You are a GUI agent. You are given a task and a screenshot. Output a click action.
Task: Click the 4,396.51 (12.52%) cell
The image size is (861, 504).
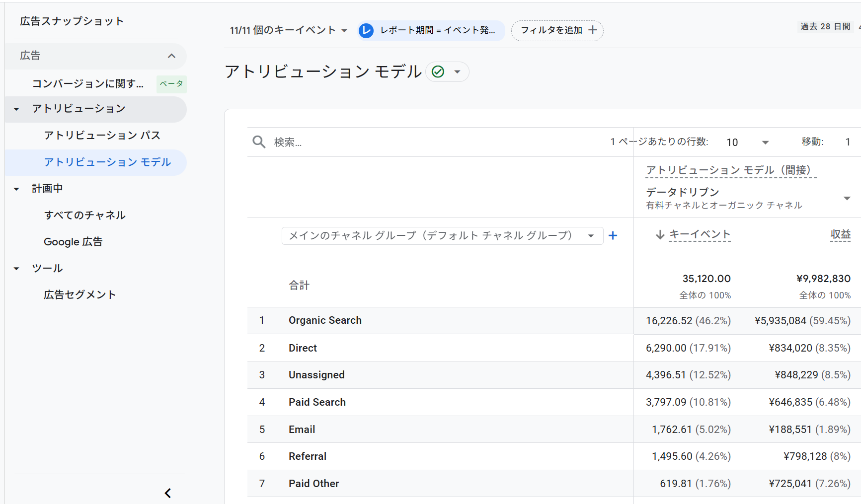pos(688,375)
